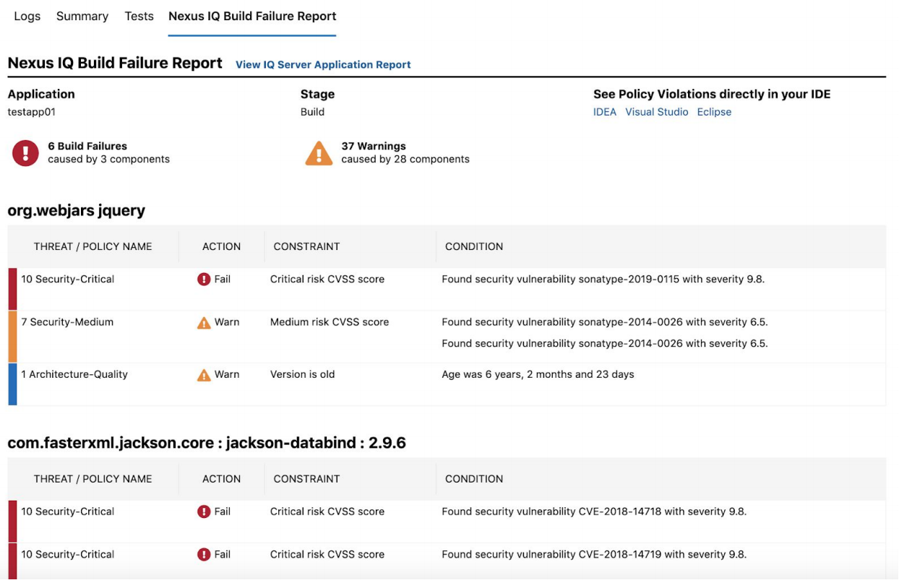
Task: Click Warn icon in Security-Medium row
Action: [204, 323]
